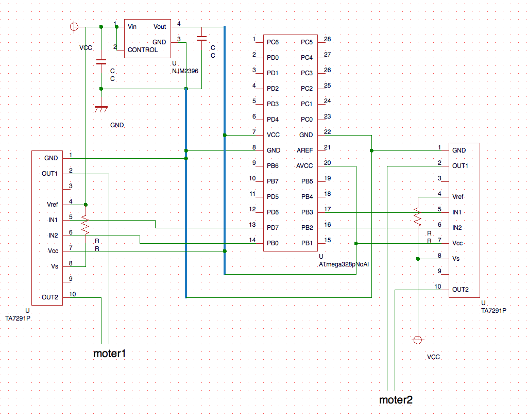Click the PB0 pin label

pyautogui.click(x=273, y=243)
